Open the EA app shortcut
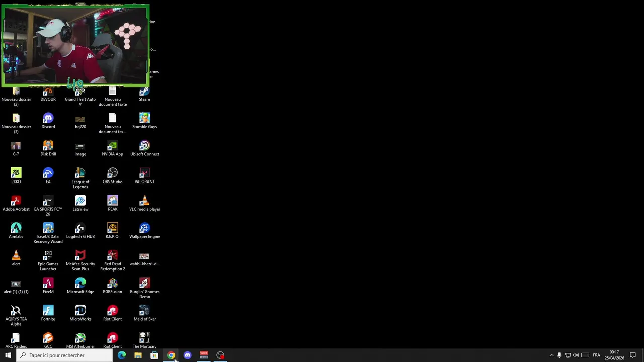Viewport: 644px width, 362px height. [x=48, y=176]
